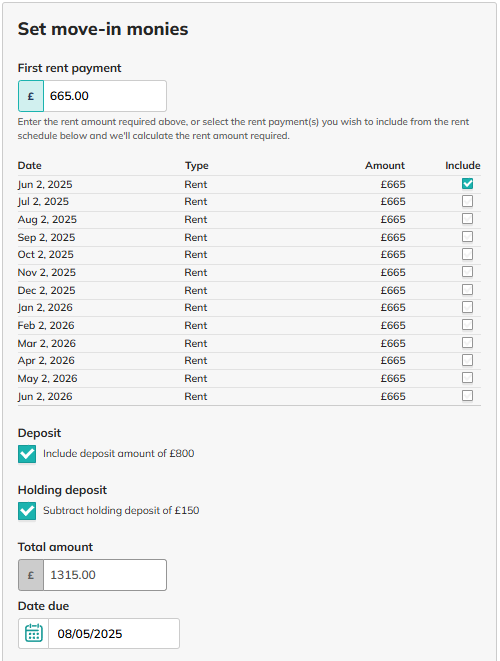500x661 pixels.
Task: Include the Sep 2, 2025 rent payment
Action: pos(467,236)
